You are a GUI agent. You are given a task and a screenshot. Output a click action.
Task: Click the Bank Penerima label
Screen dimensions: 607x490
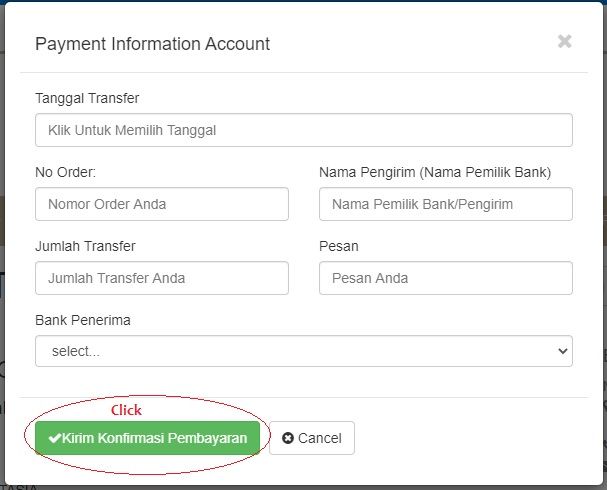(83, 320)
